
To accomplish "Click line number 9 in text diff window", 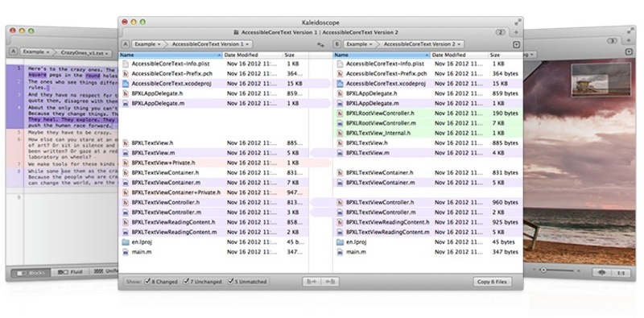I will point(19,197).
